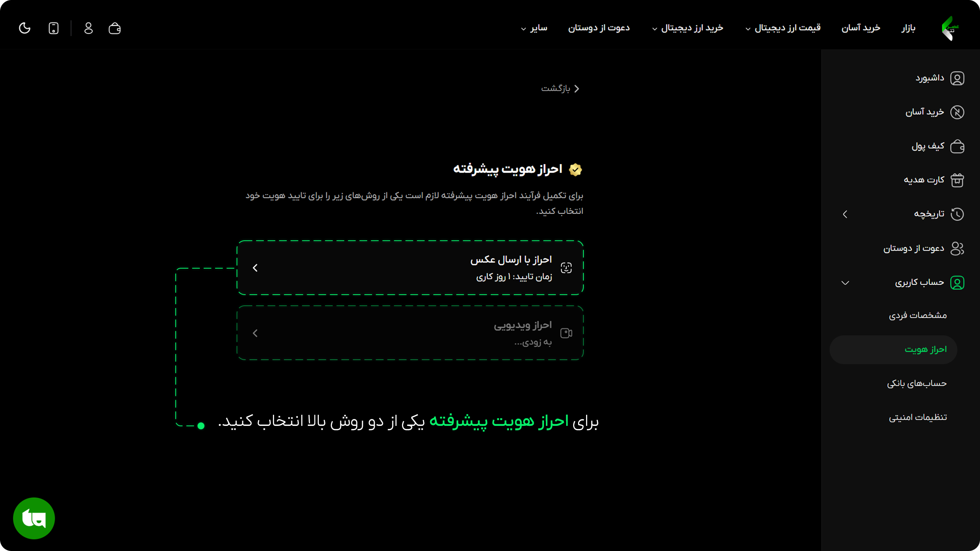Open خرید آسان in top navigation
The height and width of the screenshot is (551, 980).
[861, 28]
